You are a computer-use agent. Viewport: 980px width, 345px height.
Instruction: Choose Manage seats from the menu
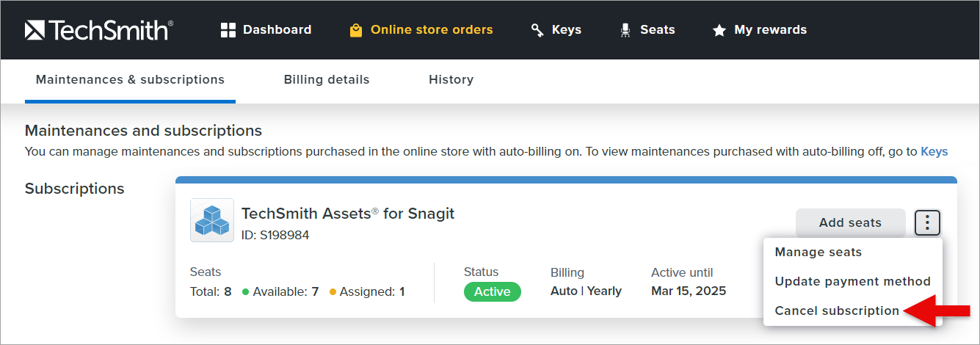(x=819, y=252)
